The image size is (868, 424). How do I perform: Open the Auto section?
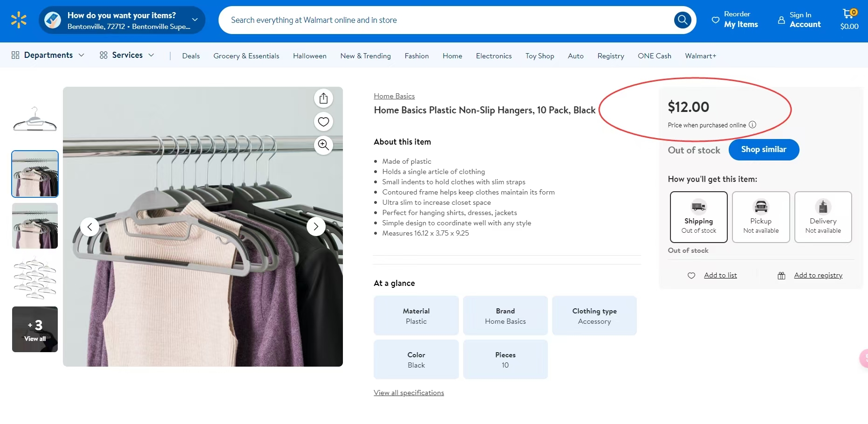tap(576, 56)
